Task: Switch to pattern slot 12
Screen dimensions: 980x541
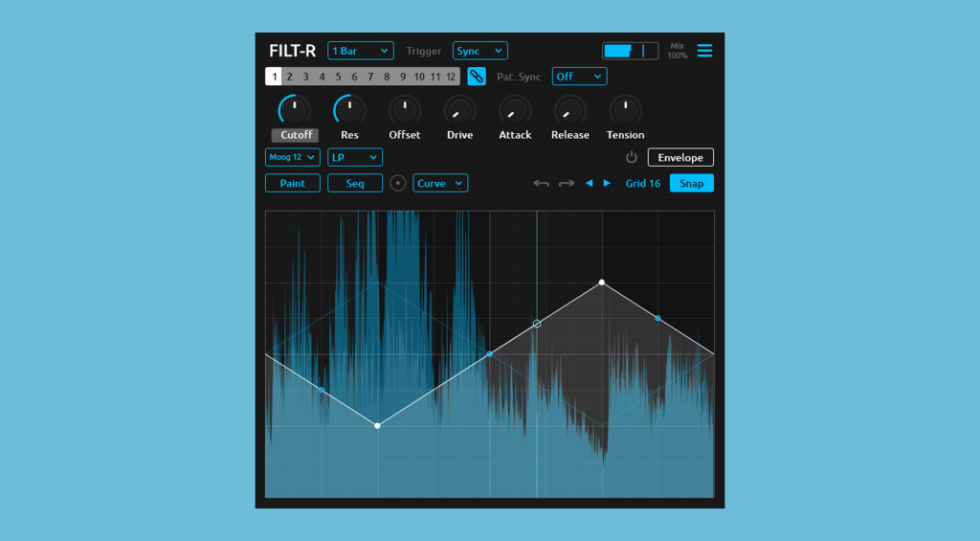Action: (x=451, y=77)
